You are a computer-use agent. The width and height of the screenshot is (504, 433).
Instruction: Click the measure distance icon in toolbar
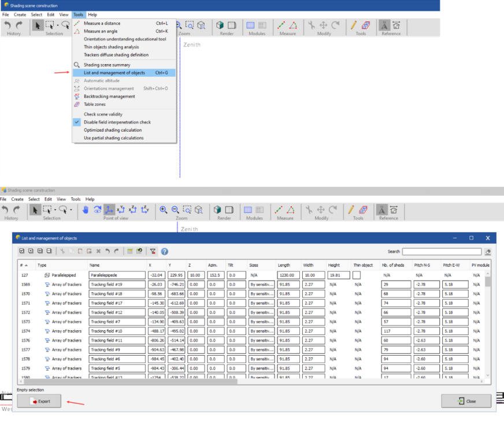279,210
